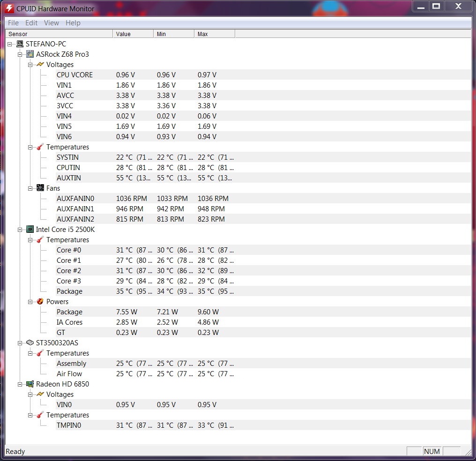The image size is (476, 461).
Task: Open the File menu
Action: point(14,23)
